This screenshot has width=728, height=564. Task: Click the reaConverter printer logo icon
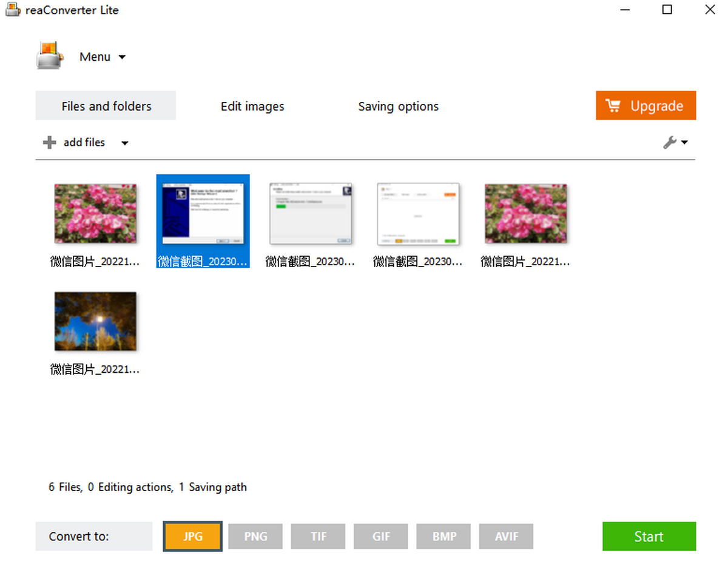[49, 56]
